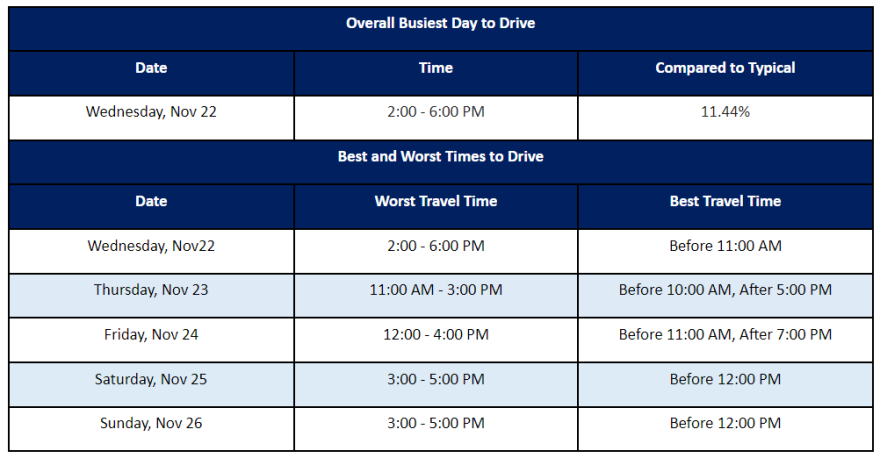The height and width of the screenshot is (458, 880).
Task: Select the Best Travel Time column header
Action: coord(725,201)
